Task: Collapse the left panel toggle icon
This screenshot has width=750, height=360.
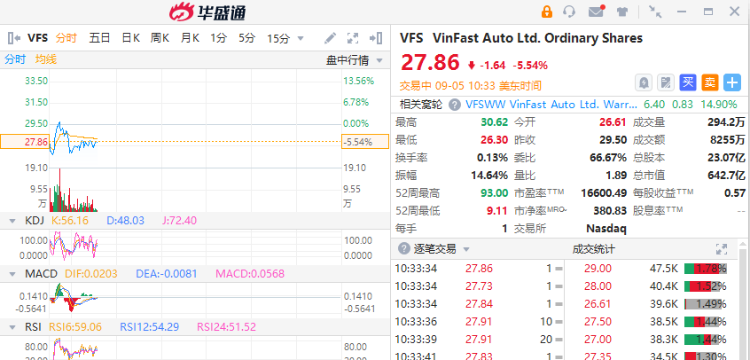Action: [14, 38]
